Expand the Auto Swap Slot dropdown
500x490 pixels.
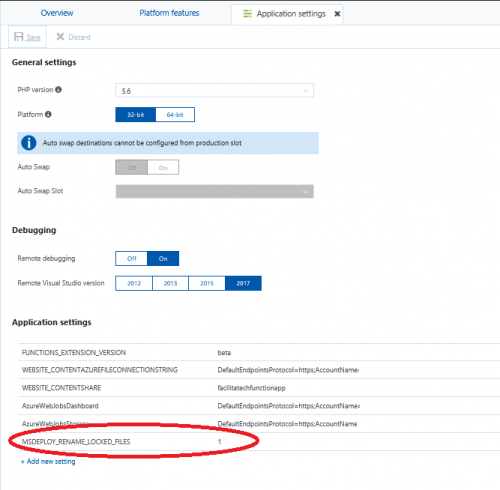[x=214, y=192]
